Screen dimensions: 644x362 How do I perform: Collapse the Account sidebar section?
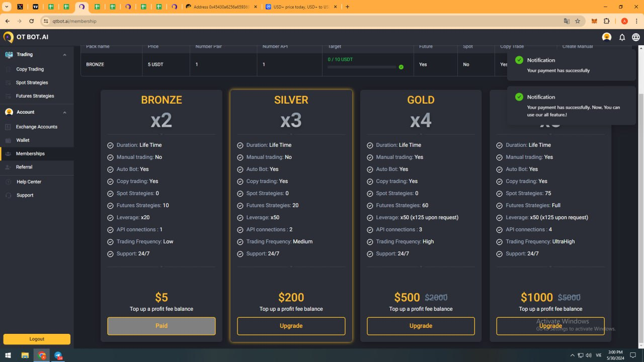pos(64,113)
